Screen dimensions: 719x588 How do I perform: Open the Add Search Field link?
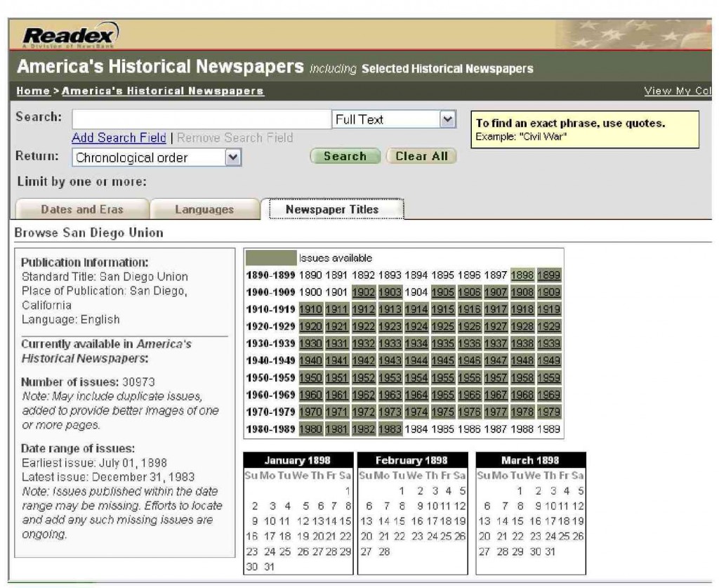pyautogui.click(x=118, y=138)
